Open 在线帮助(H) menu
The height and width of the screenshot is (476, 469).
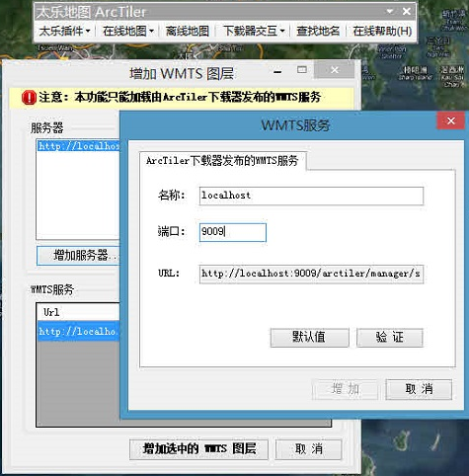(382, 32)
